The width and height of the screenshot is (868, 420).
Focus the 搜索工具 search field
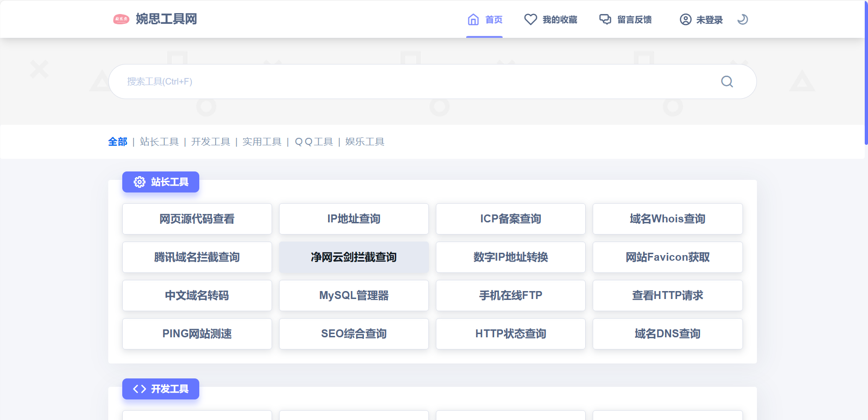[432, 82]
